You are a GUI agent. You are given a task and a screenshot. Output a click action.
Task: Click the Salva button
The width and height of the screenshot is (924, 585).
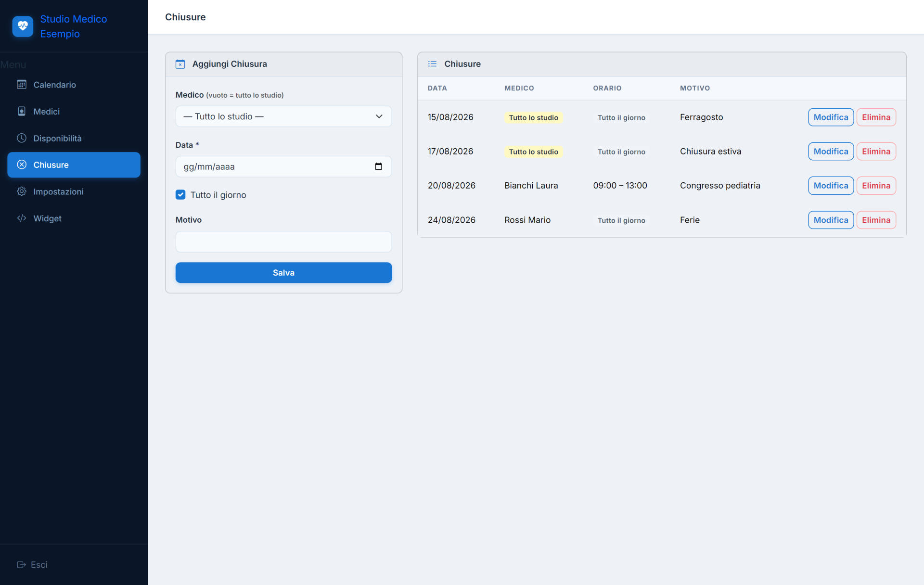(283, 272)
